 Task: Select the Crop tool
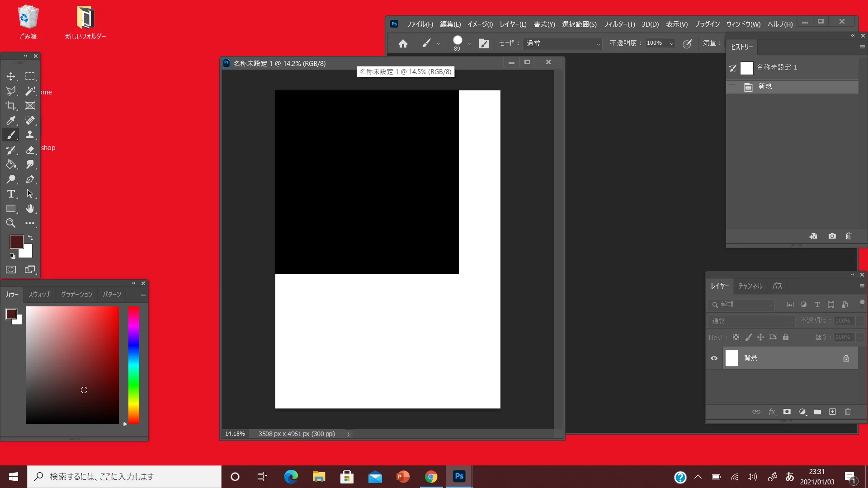point(11,106)
